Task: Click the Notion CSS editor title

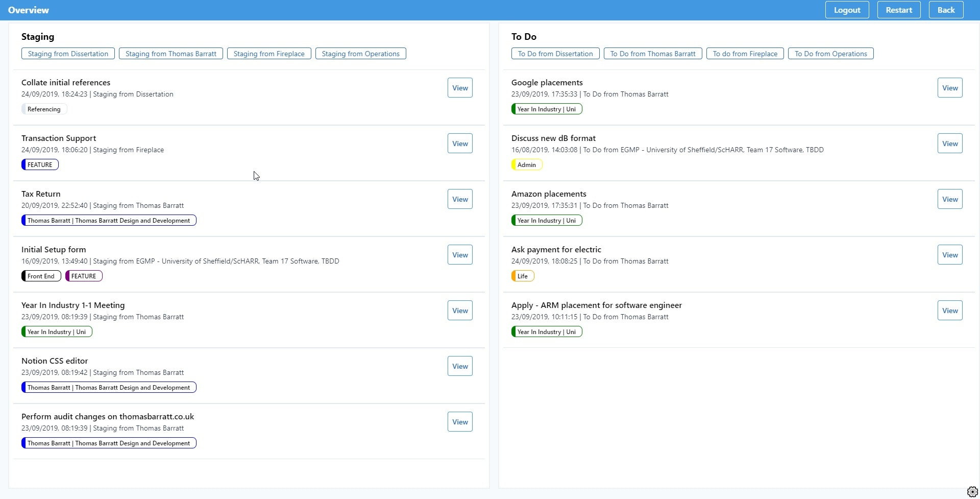Action: click(x=55, y=361)
